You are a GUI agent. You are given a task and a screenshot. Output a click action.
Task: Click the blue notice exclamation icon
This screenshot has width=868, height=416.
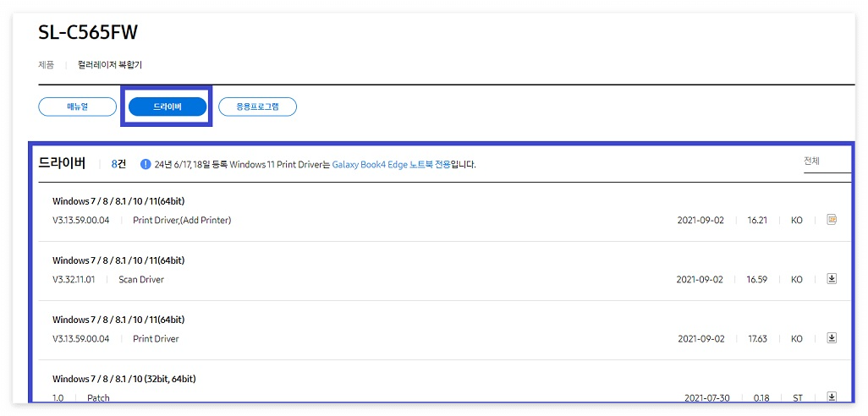pyautogui.click(x=146, y=164)
